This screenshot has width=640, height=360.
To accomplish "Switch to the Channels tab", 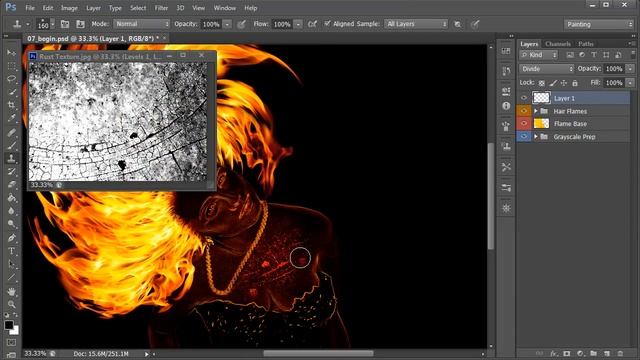I will point(558,44).
